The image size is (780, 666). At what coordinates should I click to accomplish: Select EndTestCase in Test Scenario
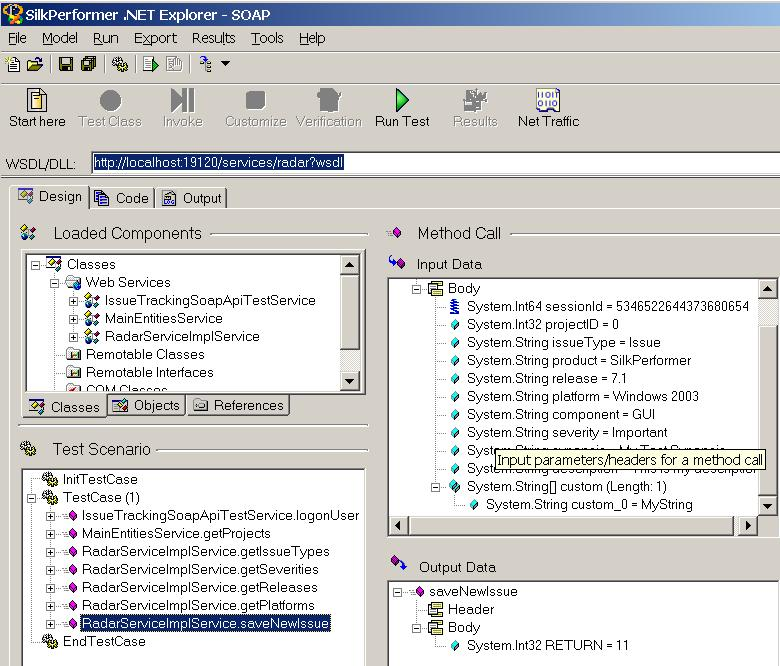click(x=104, y=642)
